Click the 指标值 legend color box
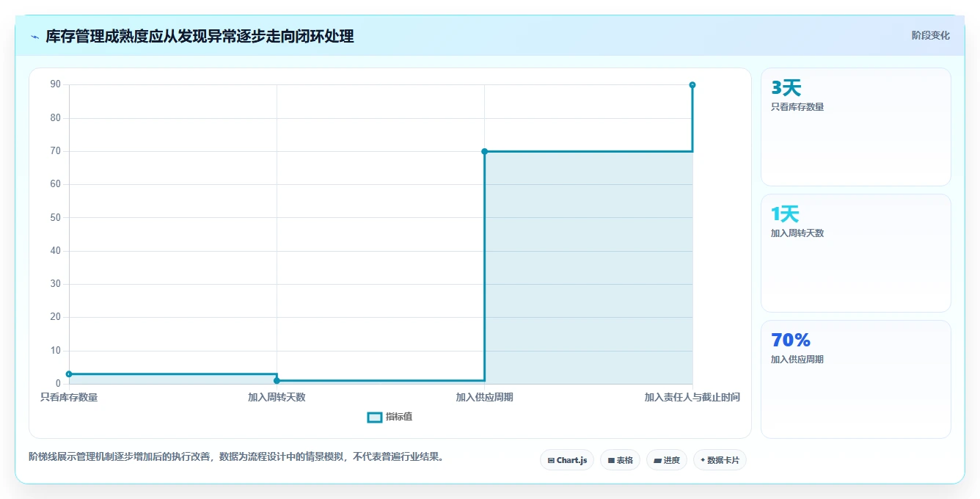Viewport: 980px width, 499px height. 374,417
